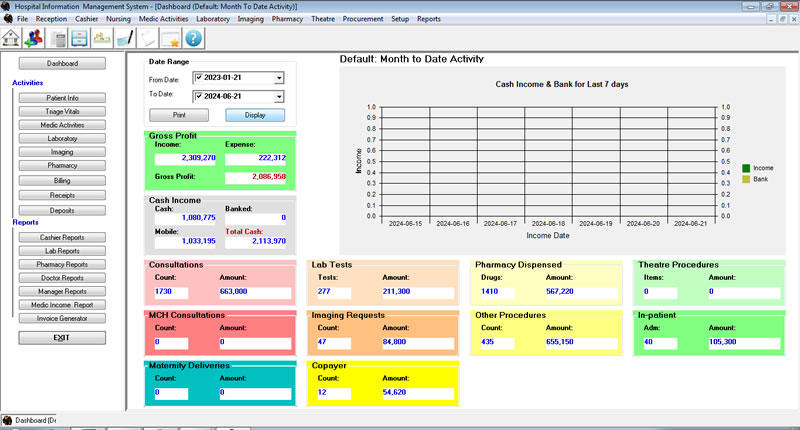Open the calculator toolbar icon

pyautogui.click(x=59, y=39)
